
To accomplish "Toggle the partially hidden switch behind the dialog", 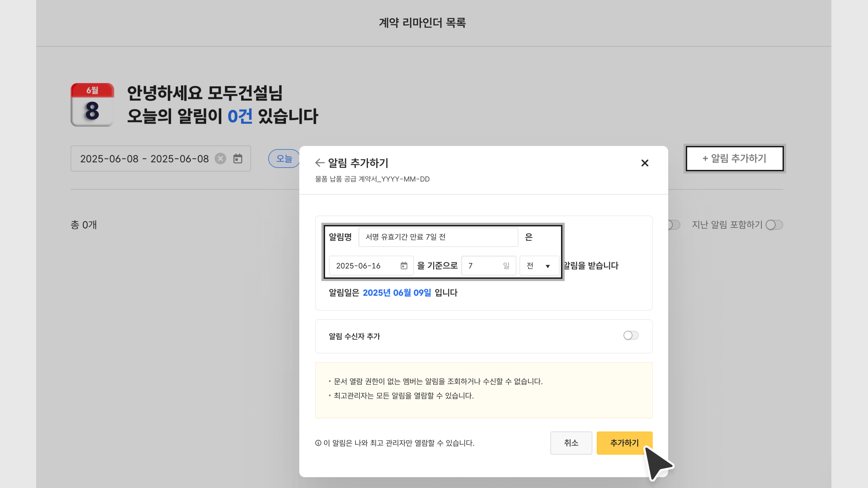I will pyautogui.click(x=674, y=225).
